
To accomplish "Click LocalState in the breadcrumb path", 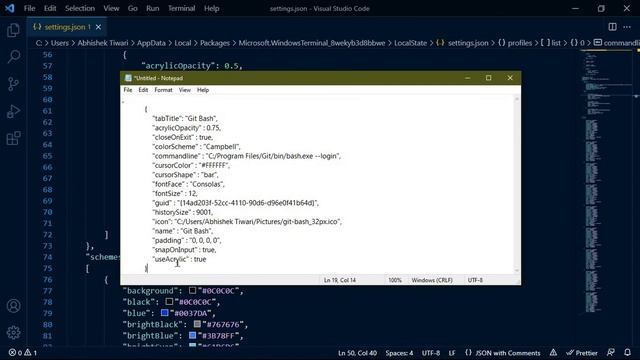I will [410, 43].
